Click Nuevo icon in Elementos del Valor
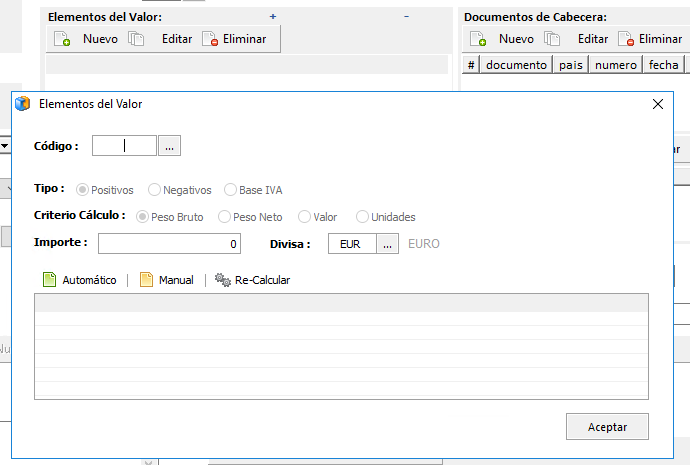This screenshot has height=465, width=690. 62,39
